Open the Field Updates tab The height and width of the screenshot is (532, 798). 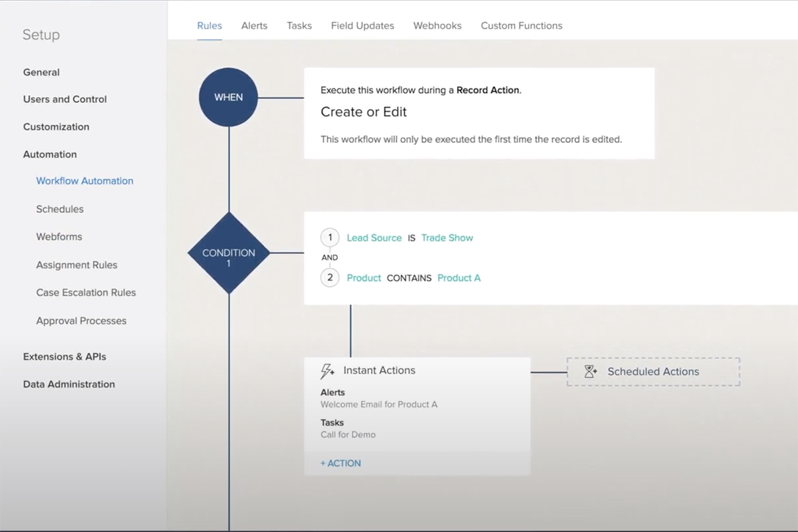[362, 25]
